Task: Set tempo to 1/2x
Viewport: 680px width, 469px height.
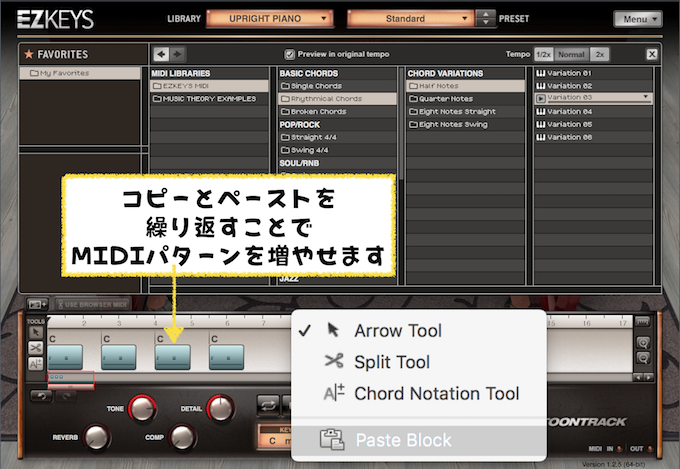Action: [x=543, y=54]
